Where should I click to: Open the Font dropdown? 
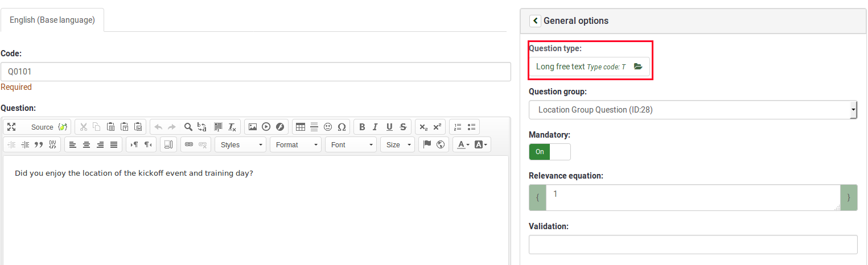coord(351,144)
